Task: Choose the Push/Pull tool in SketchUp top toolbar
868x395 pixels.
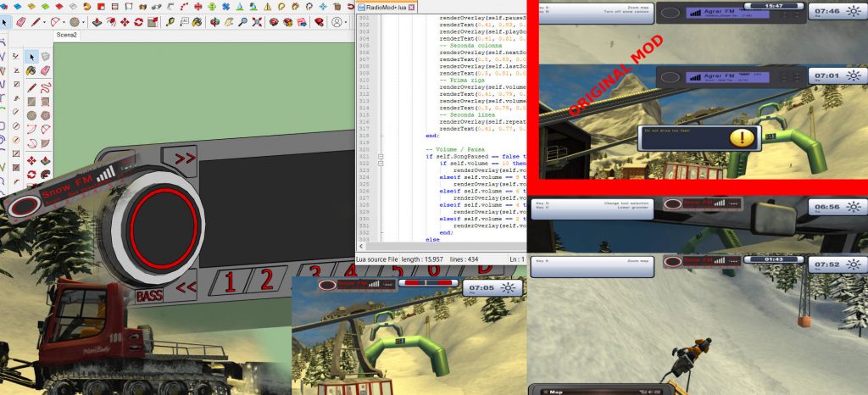Action: 97,22
